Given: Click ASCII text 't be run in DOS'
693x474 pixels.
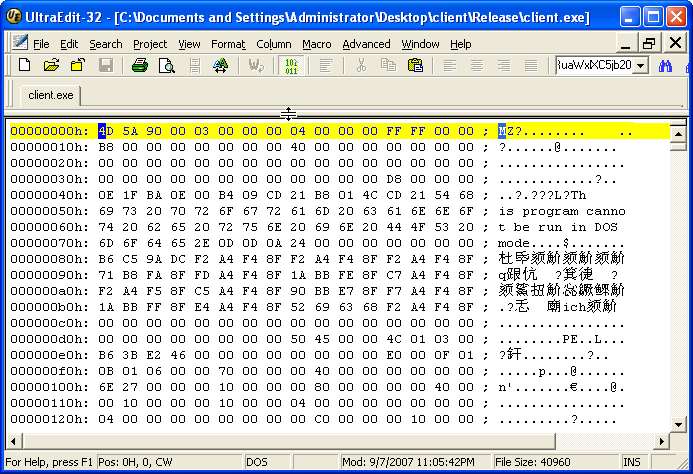Looking at the screenshot, I should (x=558, y=227).
